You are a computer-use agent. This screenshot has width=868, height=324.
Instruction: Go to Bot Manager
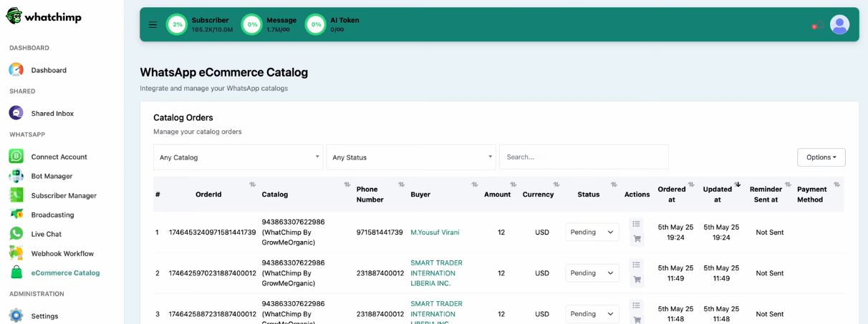click(x=52, y=176)
